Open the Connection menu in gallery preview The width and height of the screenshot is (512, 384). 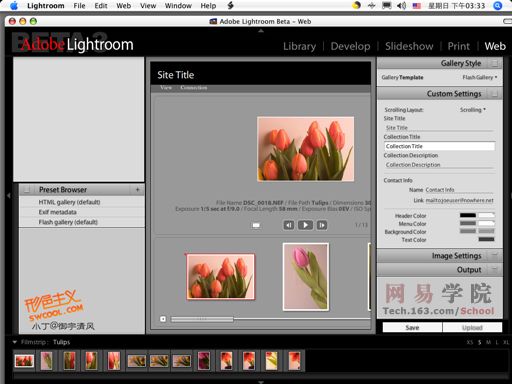pyautogui.click(x=194, y=88)
